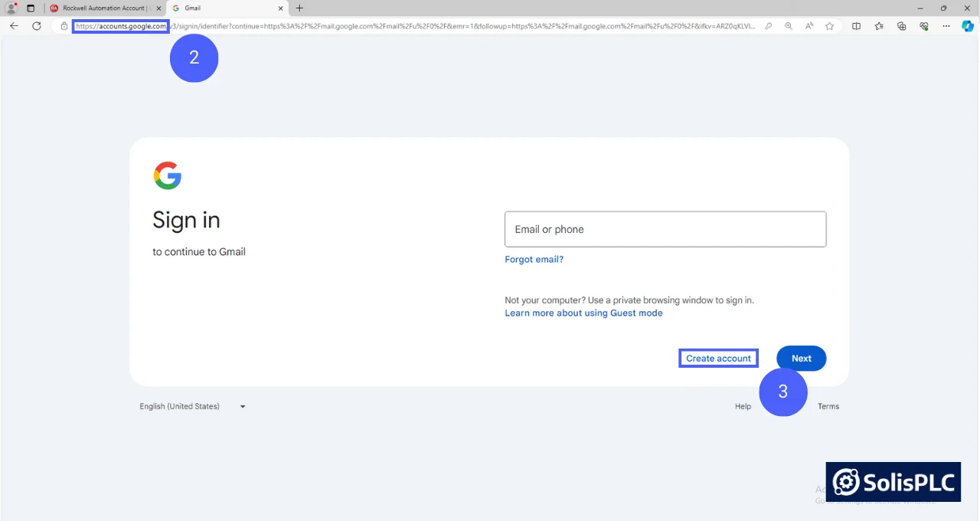Screen dimensions: 980x521
Task: Enable split screen view
Action: click(x=856, y=25)
